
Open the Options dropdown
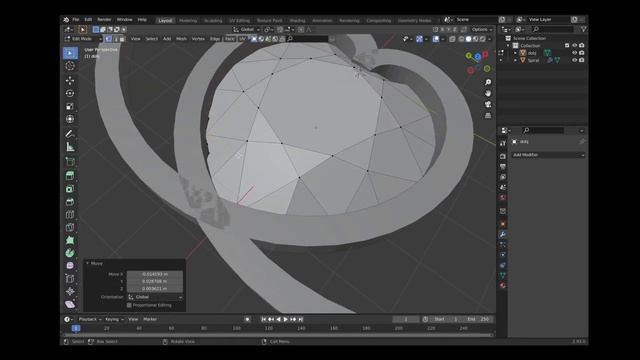[482, 29]
